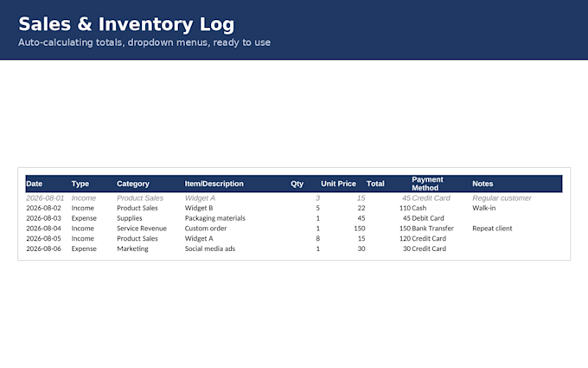Select the "Qty" column header
Screen dimensions: 588x368
pos(297,184)
